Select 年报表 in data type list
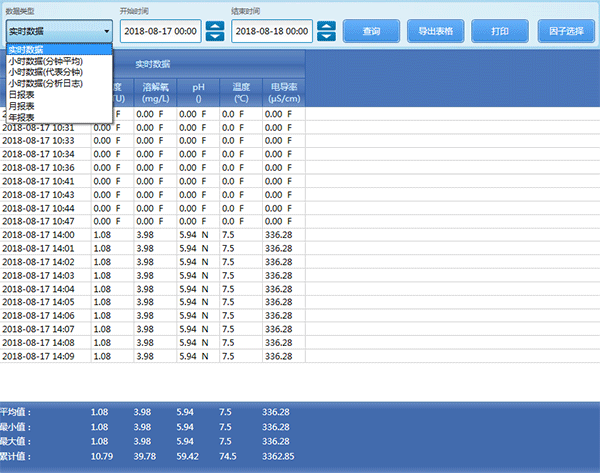 click(x=59, y=117)
